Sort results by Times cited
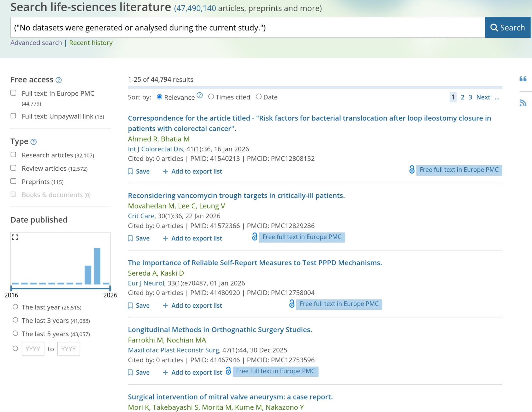The image size is (532, 412). point(211,97)
